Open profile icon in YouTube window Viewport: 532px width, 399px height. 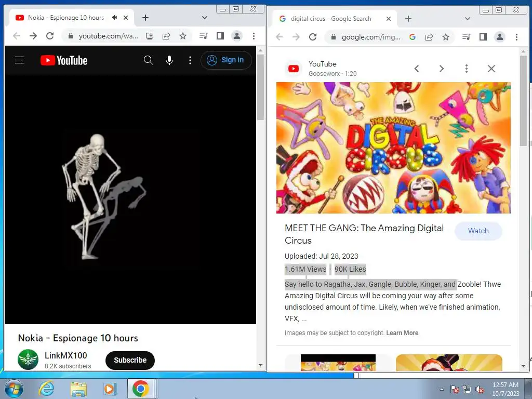point(237,36)
